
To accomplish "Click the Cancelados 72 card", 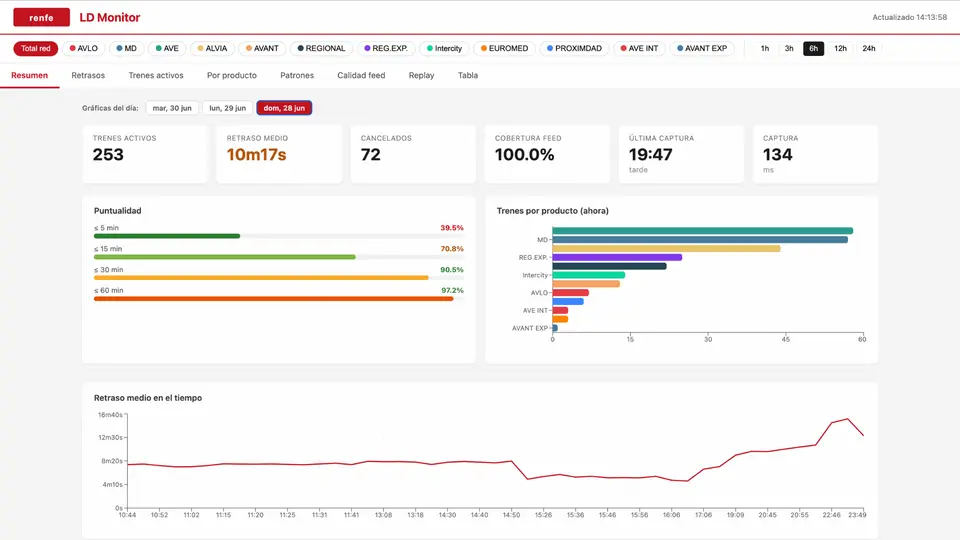I will tap(413, 154).
